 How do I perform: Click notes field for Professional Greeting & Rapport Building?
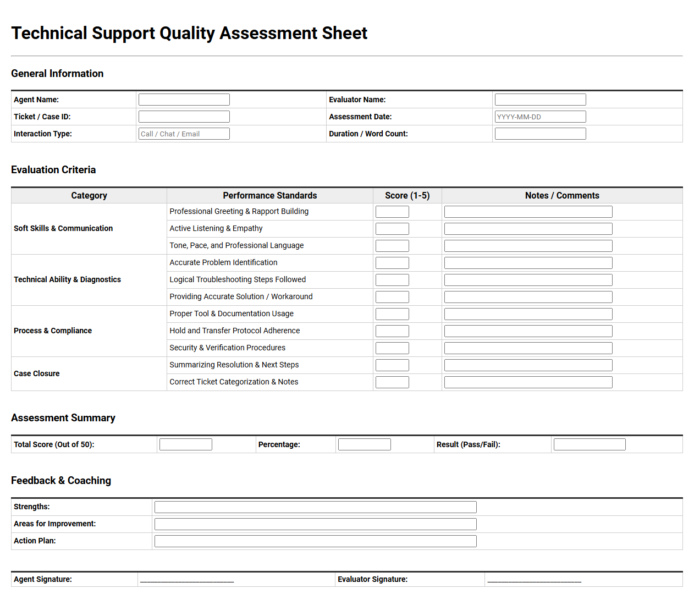click(x=528, y=212)
